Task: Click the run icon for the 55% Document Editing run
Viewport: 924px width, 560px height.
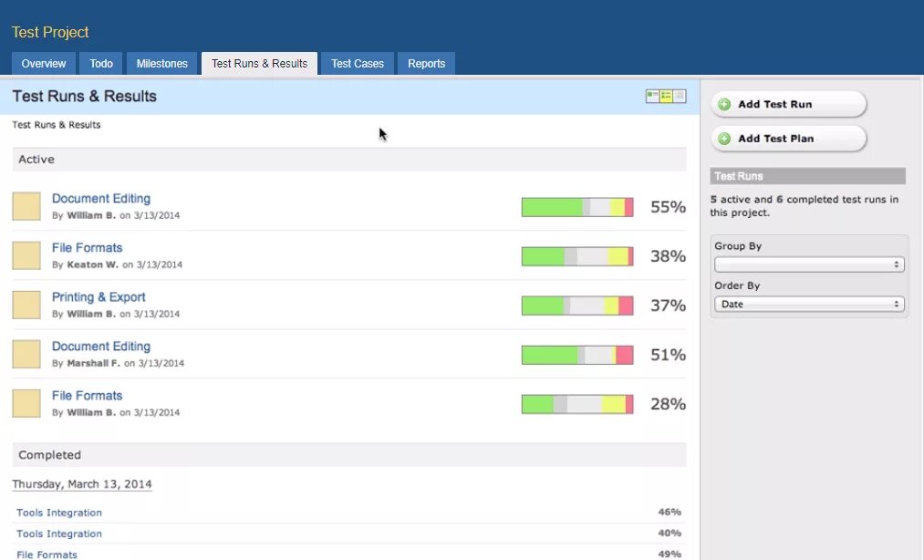Action: click(x=26, y=206)
